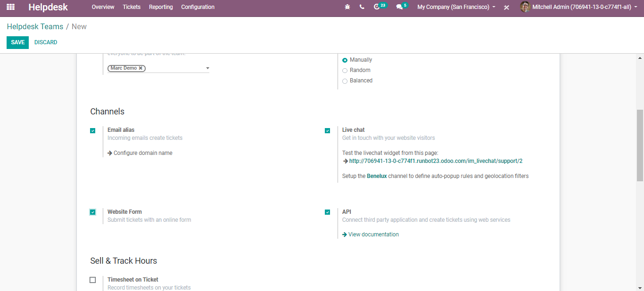Image resolution: width=644 pixels, height=291 pixels.
Task: Click 'Submit tickets with an online form' text
Action: coord(149,220)
